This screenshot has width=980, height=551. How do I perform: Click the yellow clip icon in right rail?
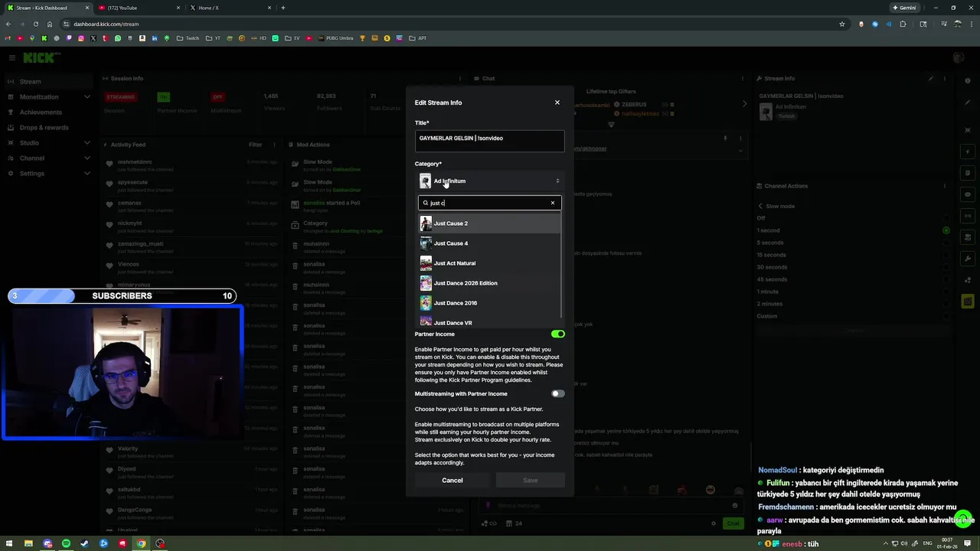coord(968,302)
